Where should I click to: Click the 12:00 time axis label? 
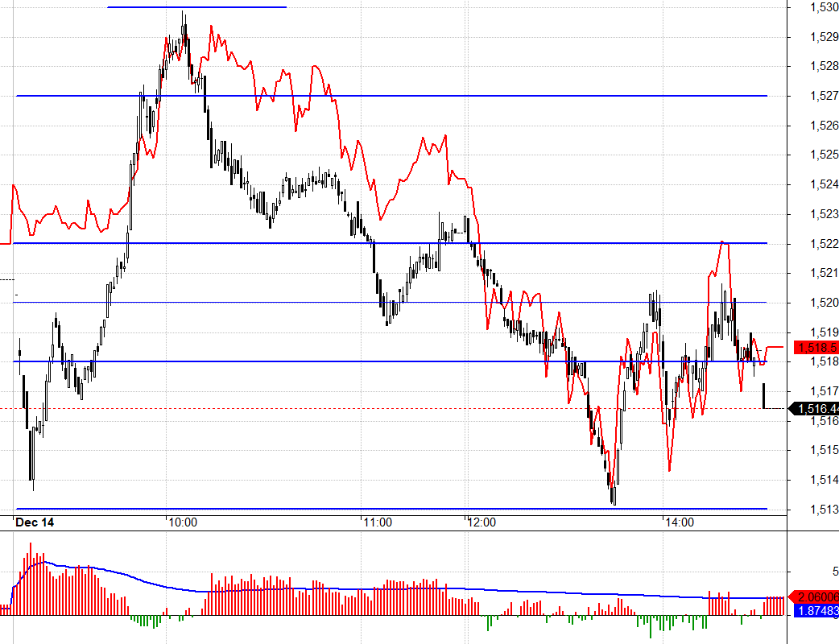click(481, 522)
